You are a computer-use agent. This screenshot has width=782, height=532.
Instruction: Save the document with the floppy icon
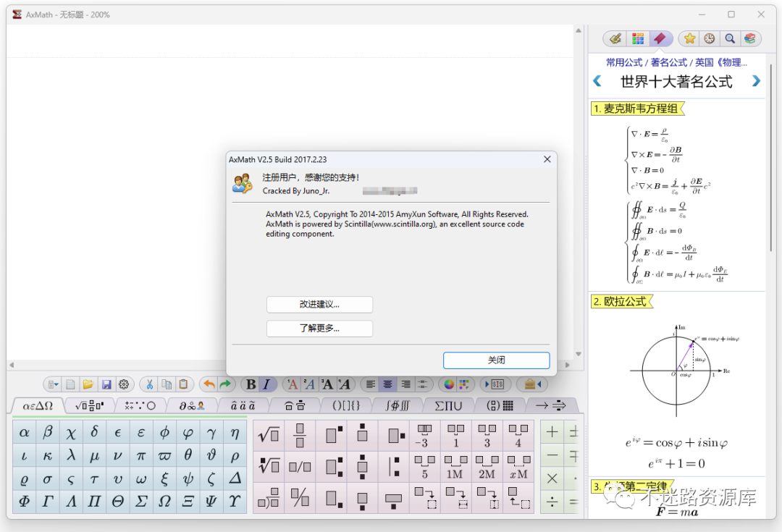[x=106, y=384]
